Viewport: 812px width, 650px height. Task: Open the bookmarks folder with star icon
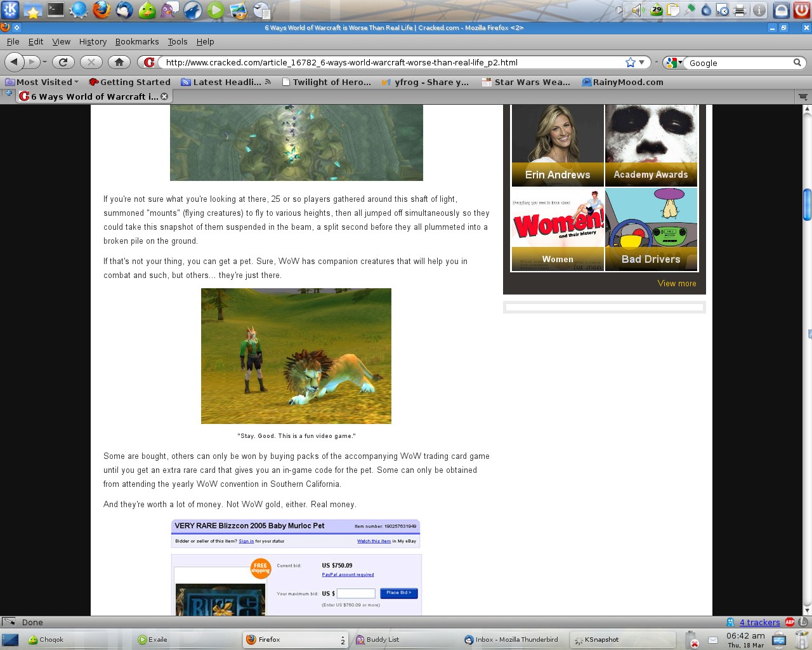[x=33, y=10]
